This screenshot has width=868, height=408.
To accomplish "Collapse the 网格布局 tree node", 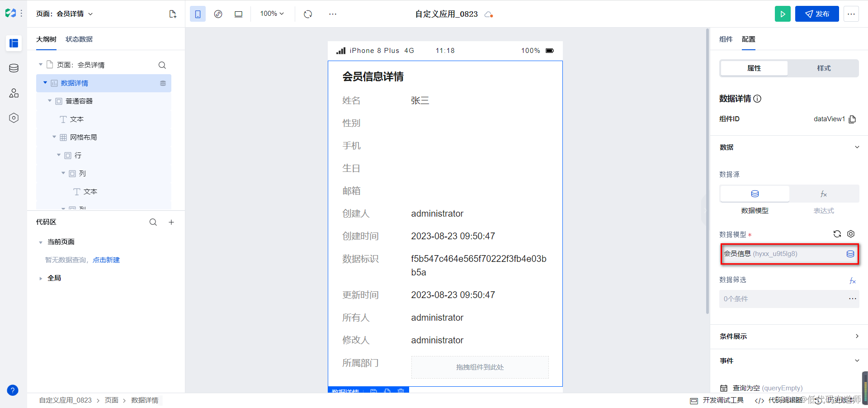I will 54,137.
